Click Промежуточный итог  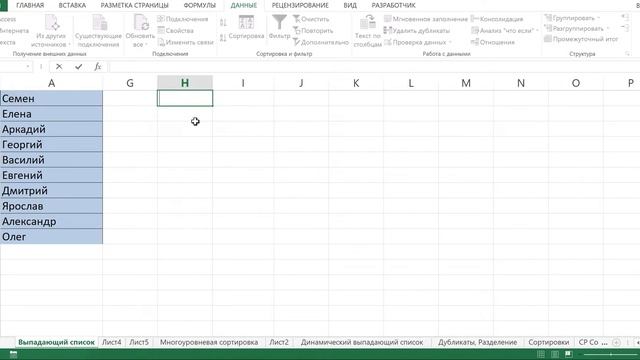coord(581,39)
